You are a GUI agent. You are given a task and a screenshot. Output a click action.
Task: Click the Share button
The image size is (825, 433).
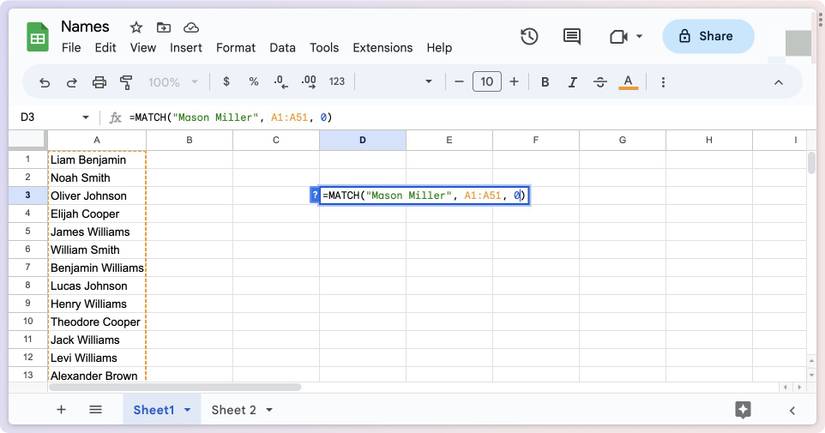click(x=707, y=36)
